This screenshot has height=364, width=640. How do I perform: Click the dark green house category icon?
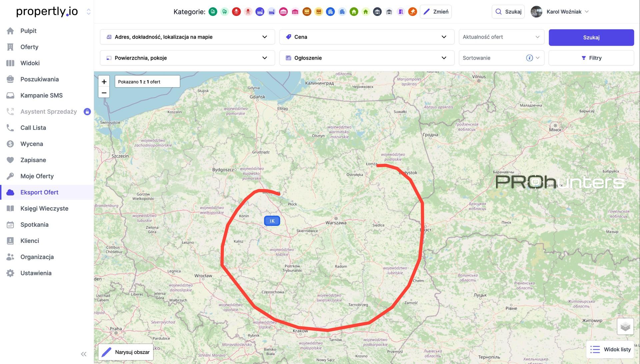pyautogui.click(x=354, y=12)
